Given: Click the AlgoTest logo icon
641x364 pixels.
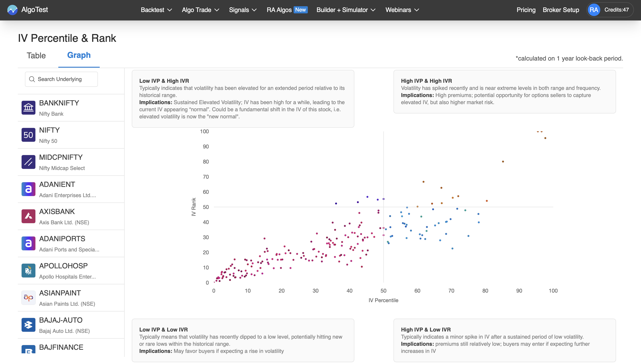Looking at the screenshot, I should point(12,10).
